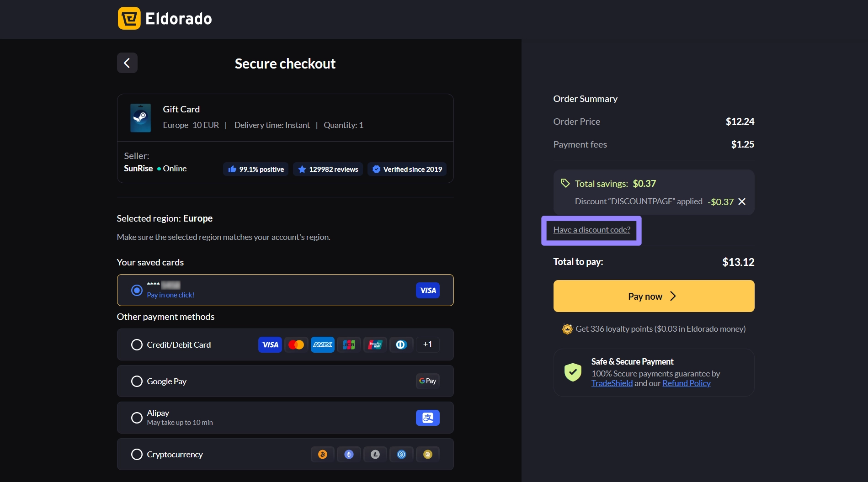Screen dimensions: 868x482
Task: Click the '129982 reviews' badge
Action: [x=328, y=169]
